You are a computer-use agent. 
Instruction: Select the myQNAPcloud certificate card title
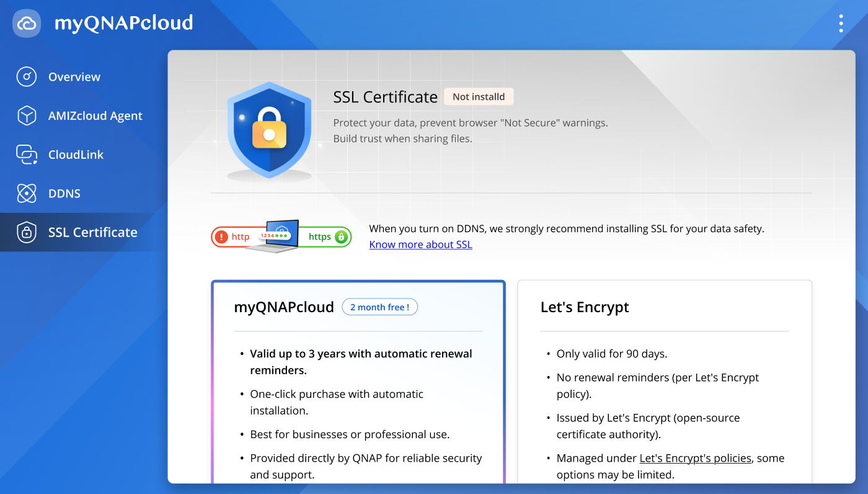point(284,307)
